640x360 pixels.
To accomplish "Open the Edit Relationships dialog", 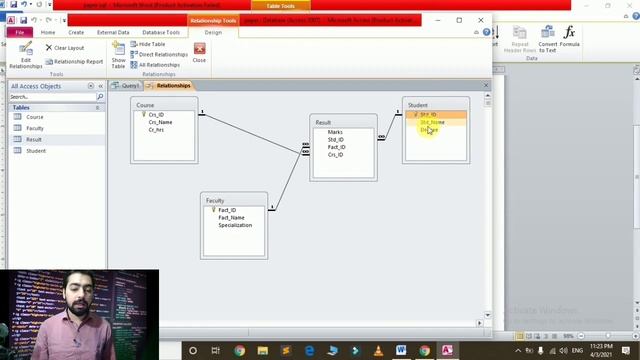I will (25, 55).
